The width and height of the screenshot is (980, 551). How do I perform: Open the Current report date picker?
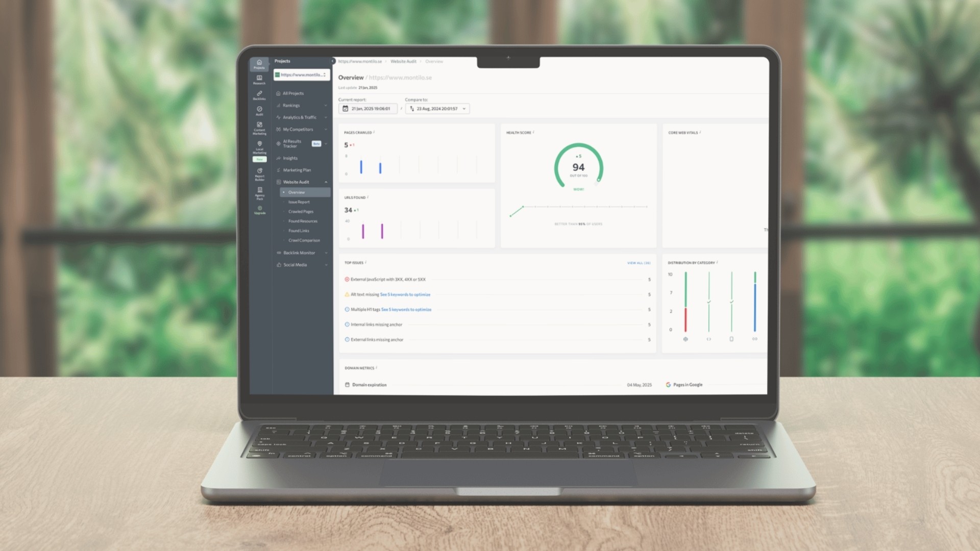(x=367, y=109)
